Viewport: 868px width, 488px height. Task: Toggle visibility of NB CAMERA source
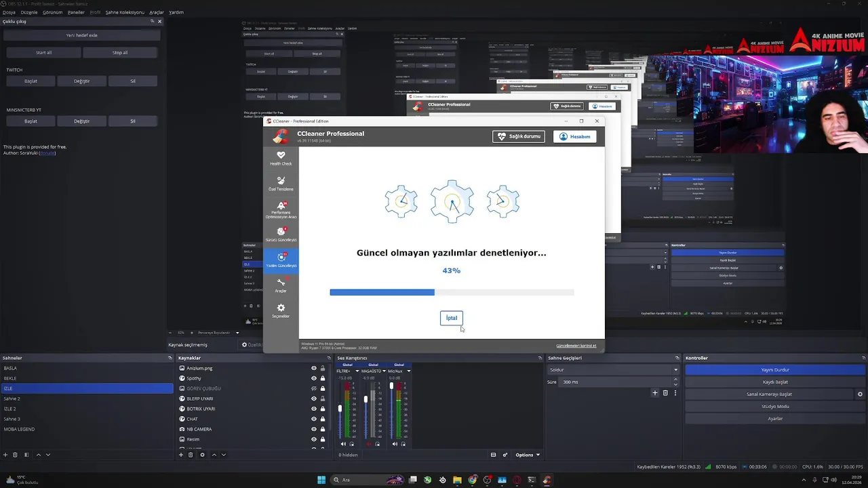click(x=313, y=429)
